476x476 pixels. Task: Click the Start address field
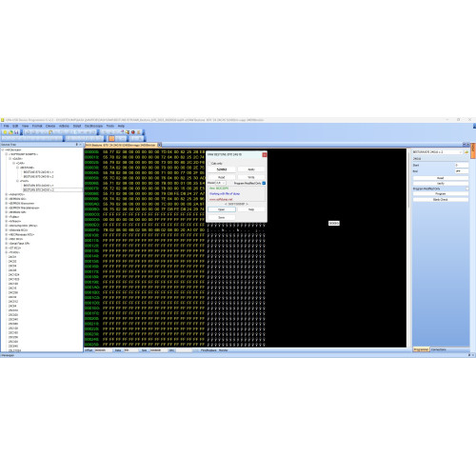[462, 165]
